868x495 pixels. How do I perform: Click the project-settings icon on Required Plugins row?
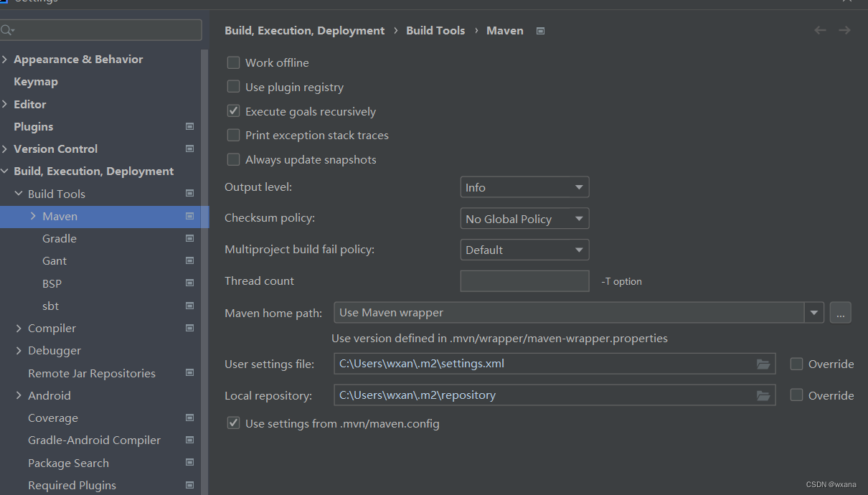click(x=189, y=485)
